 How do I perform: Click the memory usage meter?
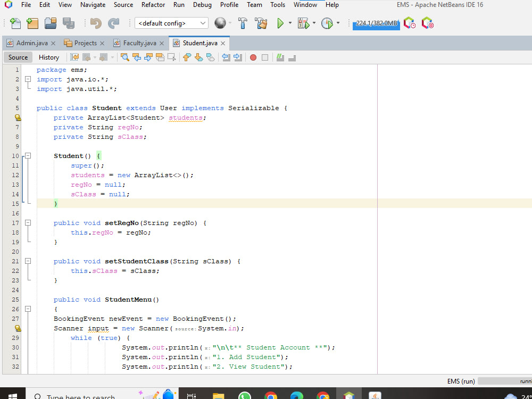pos(376,23)
